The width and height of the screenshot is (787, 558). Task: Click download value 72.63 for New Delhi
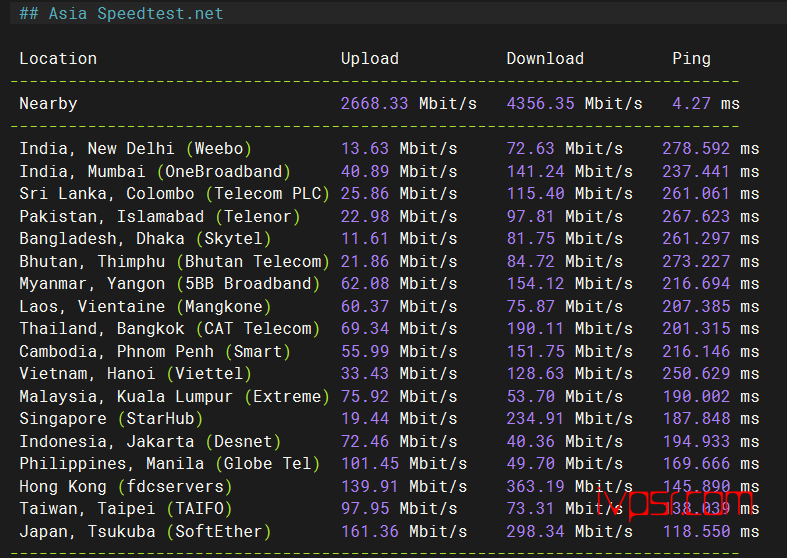click(531, 149)
